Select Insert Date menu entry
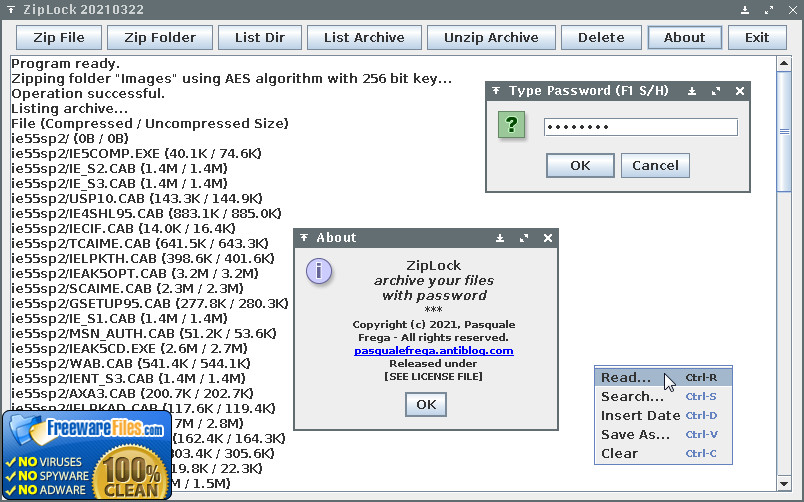The height and width of the screenshot is (502, 804). tap(663, 415)
